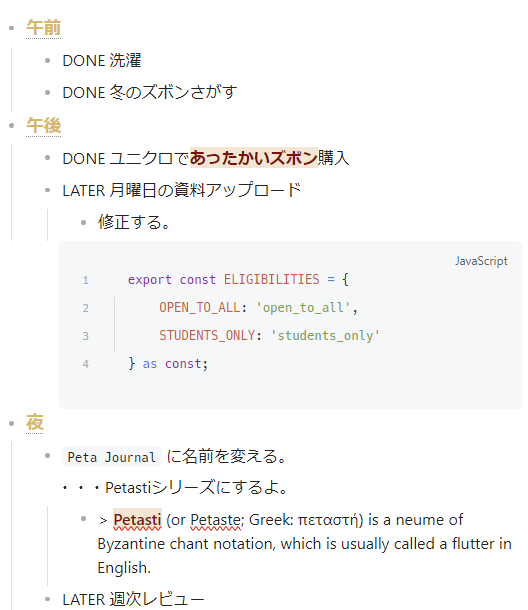Click code line 1 export const ELIGIBILITIES
Viewport: 528px width, 610px height.
point(238,279)
